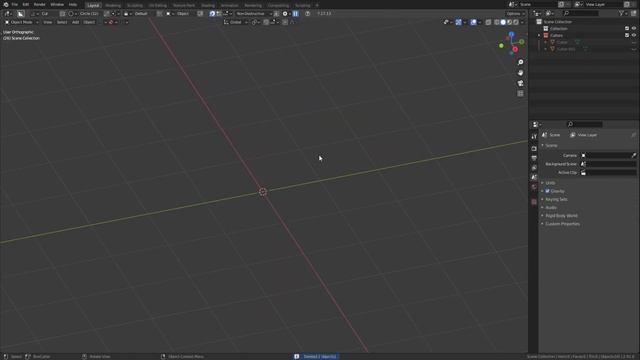640x360 pixels.
Task: Click the blue Z axis on navigation gizmo
Action: [x=511, y=35]
